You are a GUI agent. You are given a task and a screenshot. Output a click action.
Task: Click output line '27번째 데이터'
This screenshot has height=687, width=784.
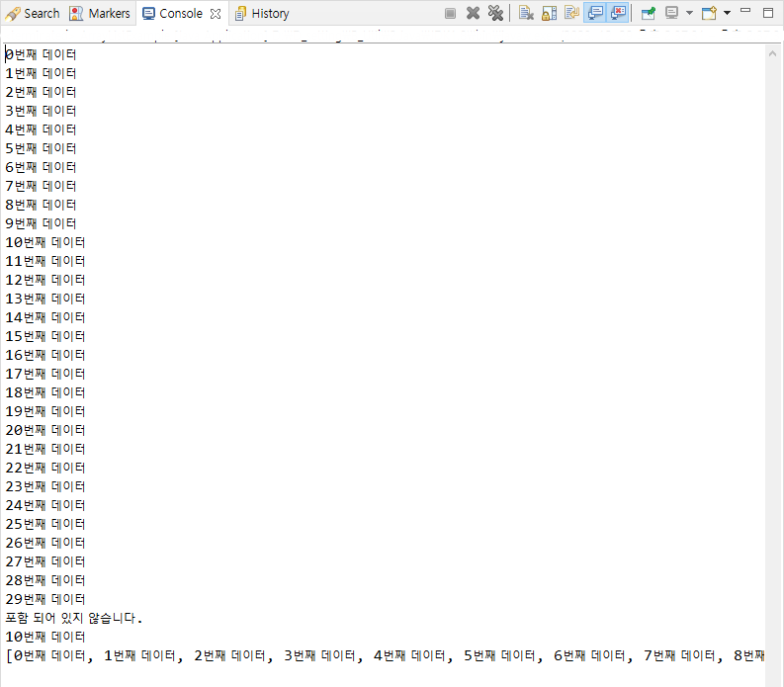coord(45,561)
